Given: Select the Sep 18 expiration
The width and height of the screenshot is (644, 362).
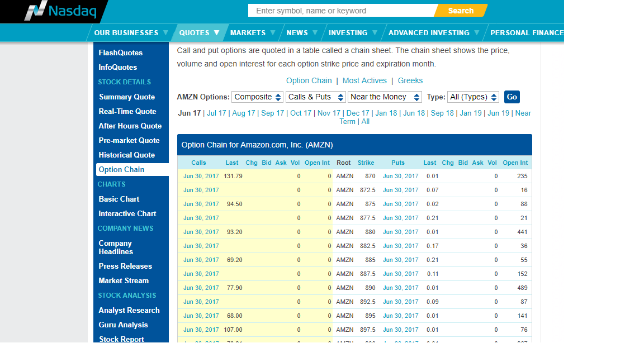Looking at the screenshot, I should pyautogui.click(x=442, y=113).
